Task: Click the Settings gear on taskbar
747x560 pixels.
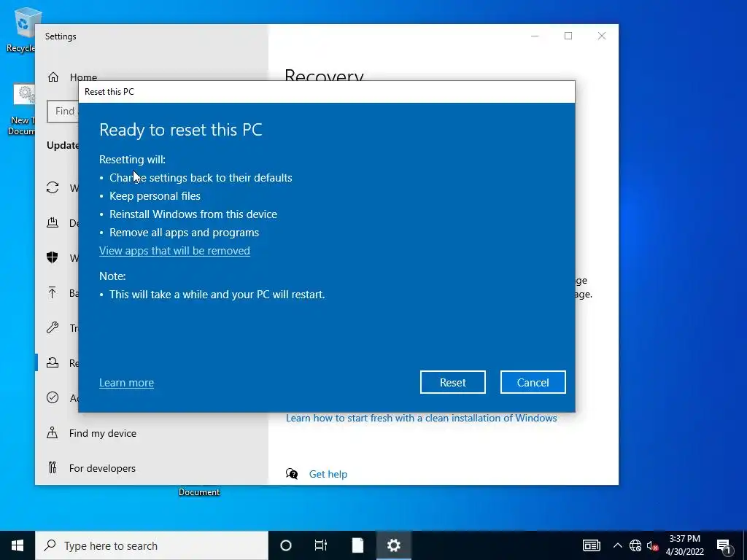Action: point(393,545)
